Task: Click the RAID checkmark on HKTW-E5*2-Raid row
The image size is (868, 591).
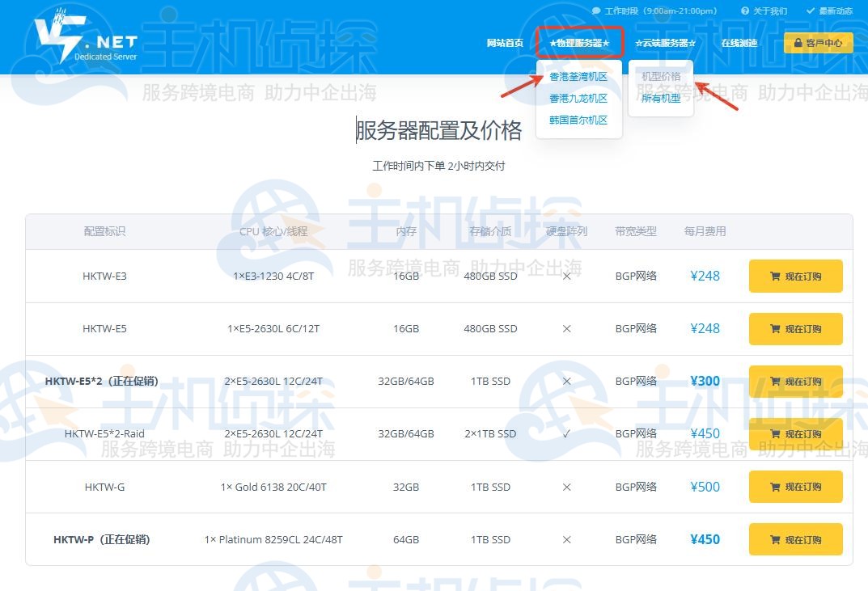Action: pyautogui.click(x=565, y=433)
